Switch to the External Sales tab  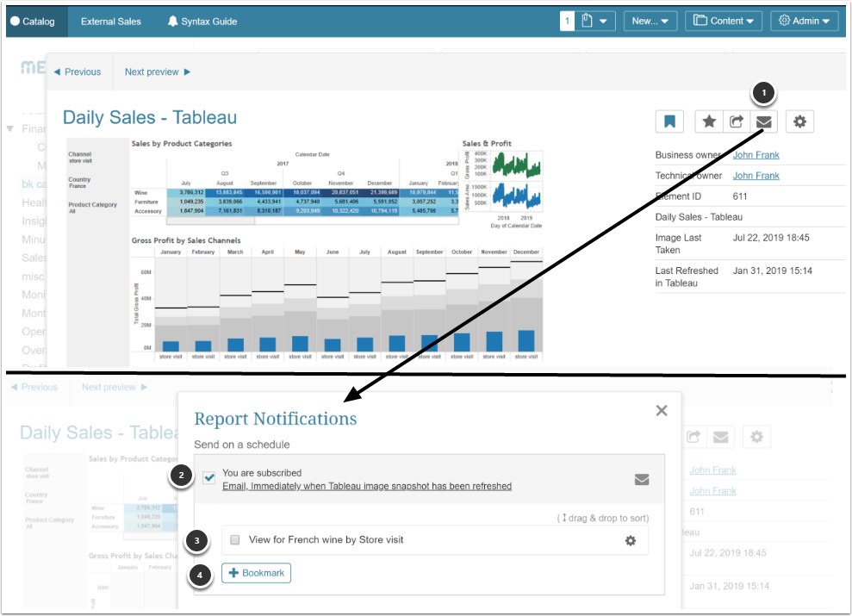(111, 22)
